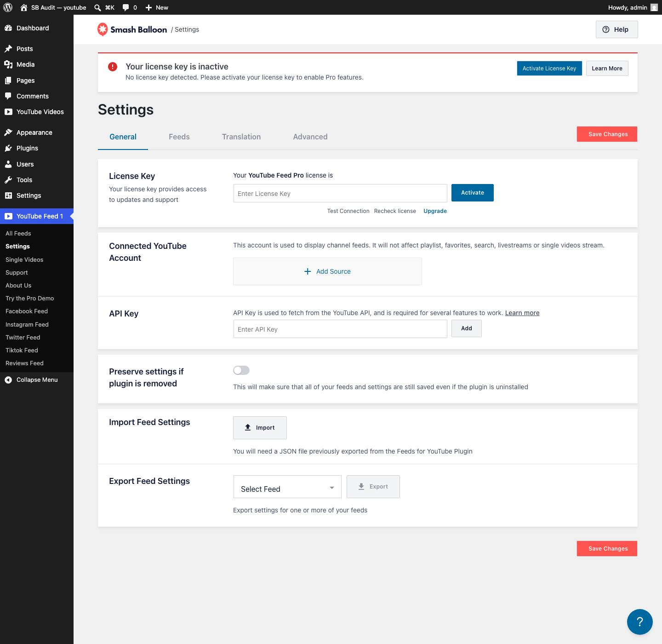Image resolution: width=662 pixels, height=644 pixels.
Task: Click Upgrade link
Action: click(x=435, y=211)
